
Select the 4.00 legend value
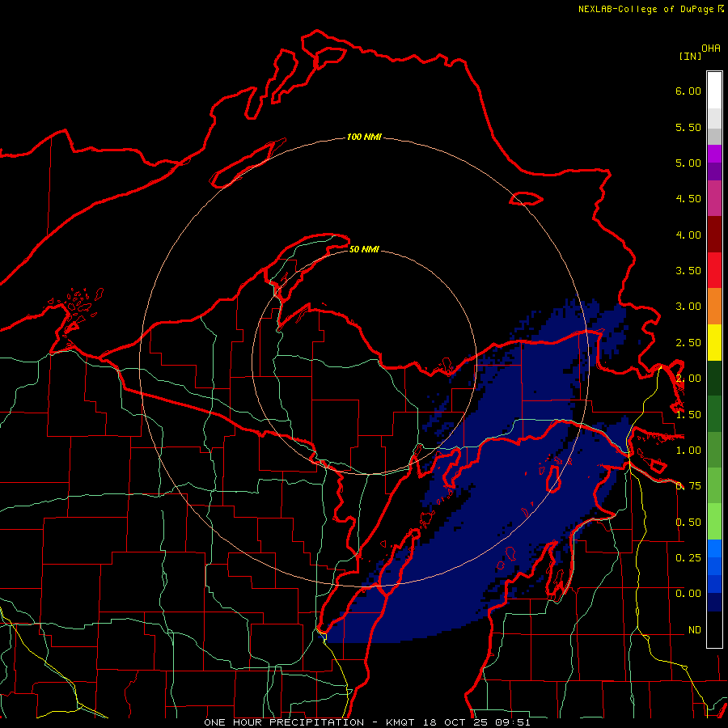[688, 235]
